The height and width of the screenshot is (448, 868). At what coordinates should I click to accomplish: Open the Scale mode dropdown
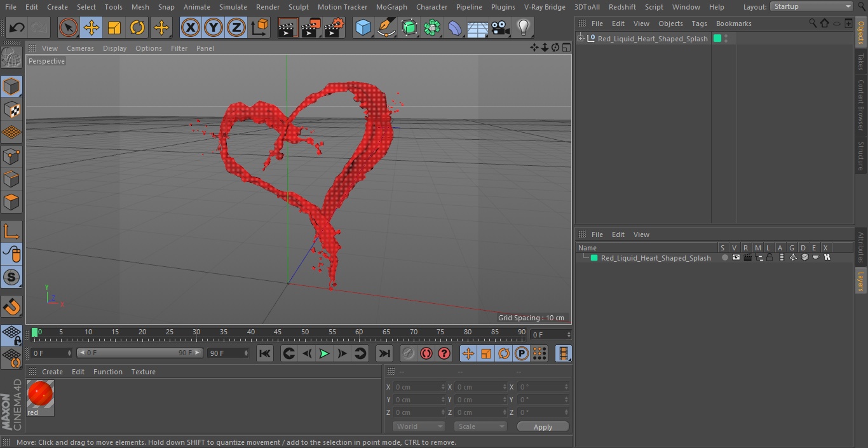point(480,426)
